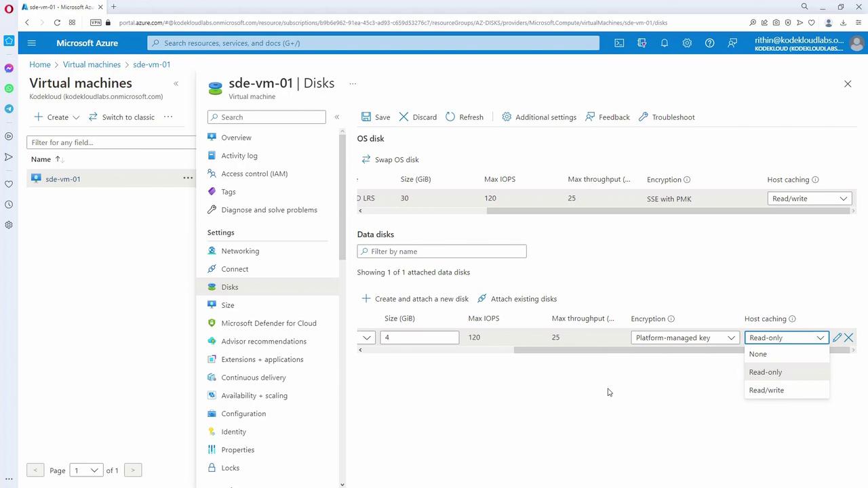Click Create and attach a new disk
The height and width of the screenshot is (488, 868).
click(x=414, y=299)
